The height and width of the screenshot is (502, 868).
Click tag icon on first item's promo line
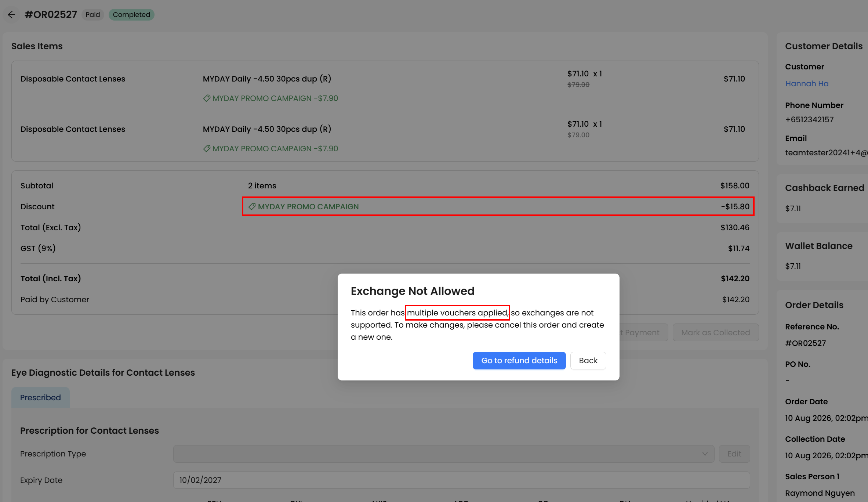(207, 98)
